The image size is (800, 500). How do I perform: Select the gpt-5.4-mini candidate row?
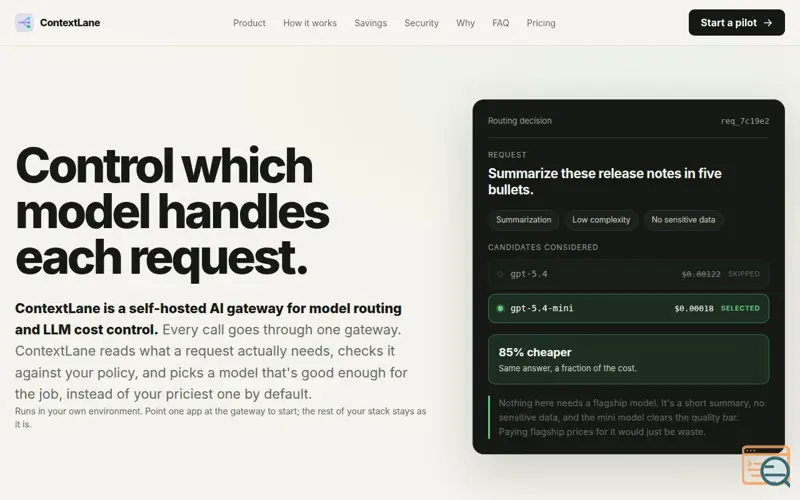coord(628,308)
